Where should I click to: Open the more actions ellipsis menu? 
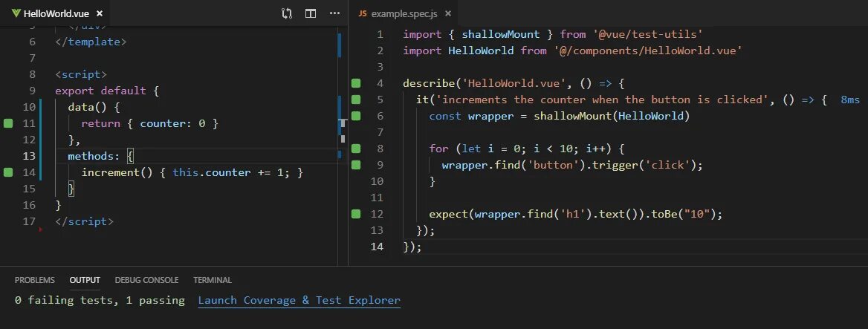pos(335,13)
